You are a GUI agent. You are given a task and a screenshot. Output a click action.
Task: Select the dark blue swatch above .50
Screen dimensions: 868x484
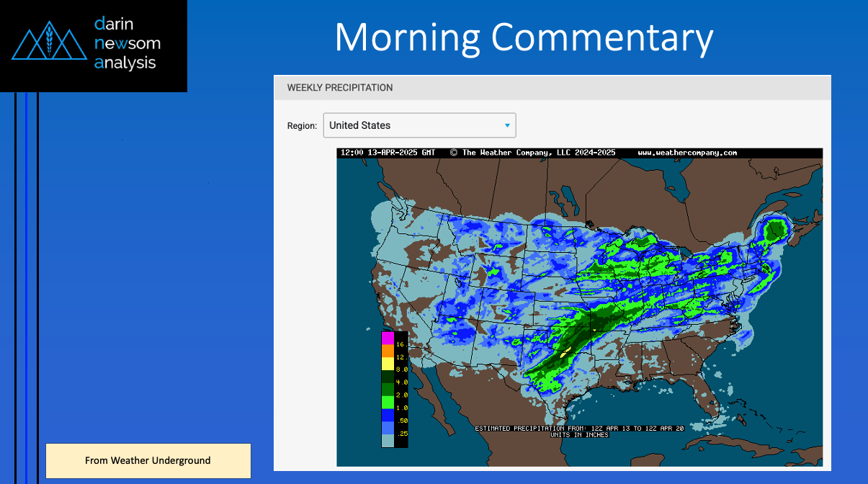tap(388, 415)
